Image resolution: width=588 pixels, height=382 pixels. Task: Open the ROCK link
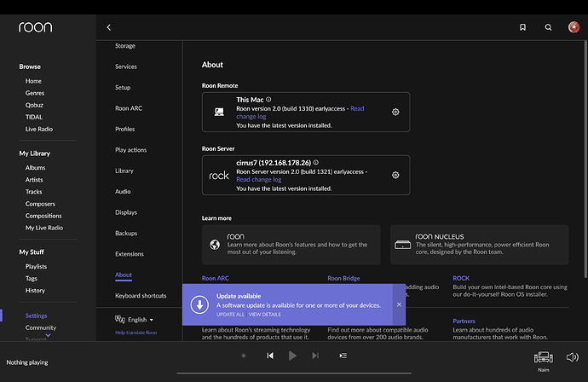tap(461, 278)
